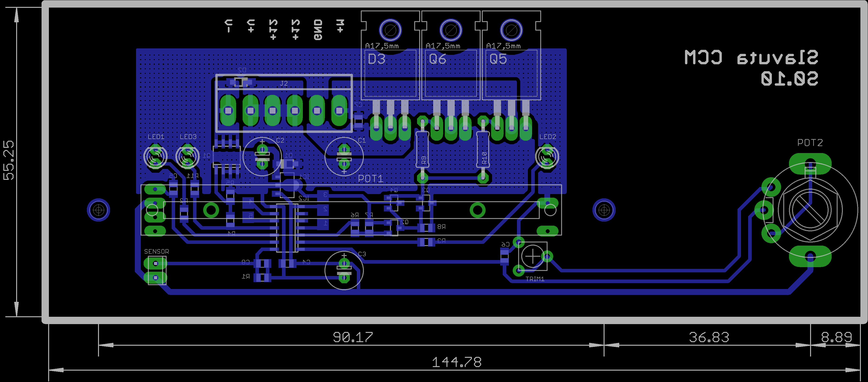Click electrolytic capacitor C3 outline

click(344, 270)
